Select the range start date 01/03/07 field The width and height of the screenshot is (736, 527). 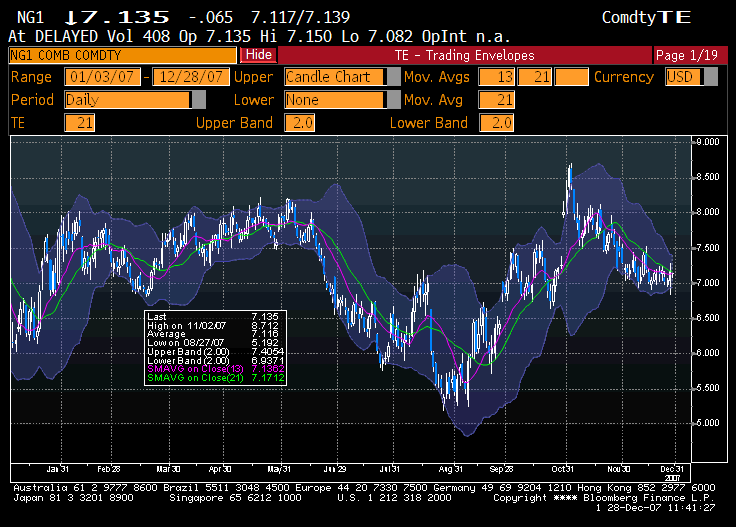103,77
